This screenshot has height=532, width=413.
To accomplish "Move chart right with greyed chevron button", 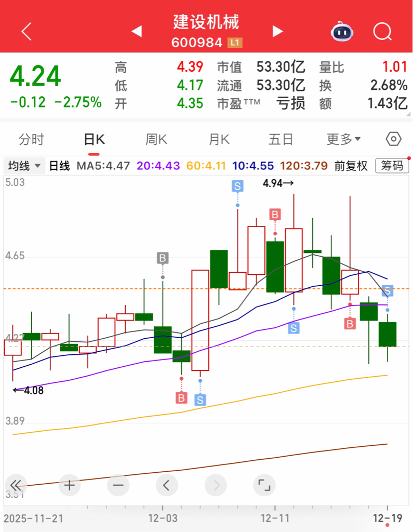I will tap(216, 485).
